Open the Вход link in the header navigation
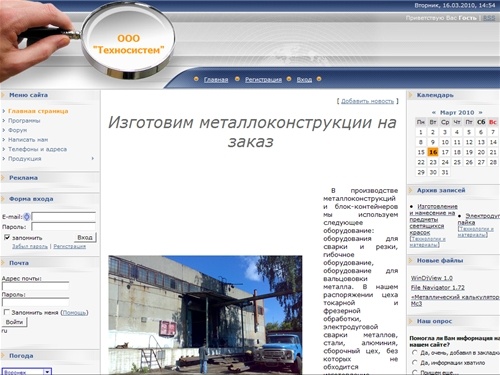 pos(304,80)
